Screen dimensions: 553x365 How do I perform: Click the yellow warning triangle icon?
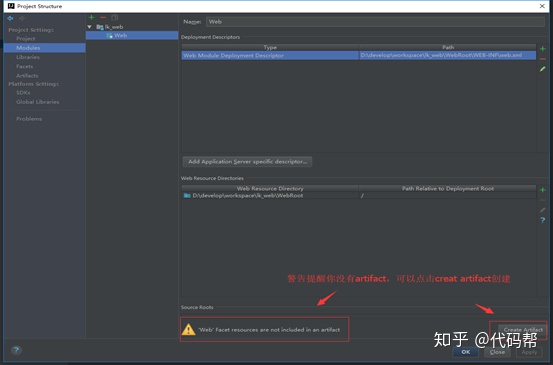coord(188,329)
